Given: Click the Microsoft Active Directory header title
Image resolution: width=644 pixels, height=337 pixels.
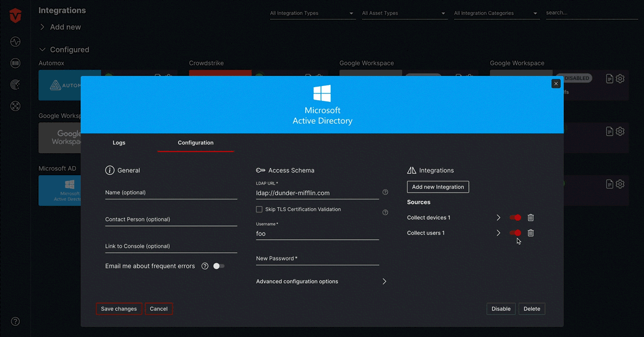Looking at the screenshot, I should 323,116.
